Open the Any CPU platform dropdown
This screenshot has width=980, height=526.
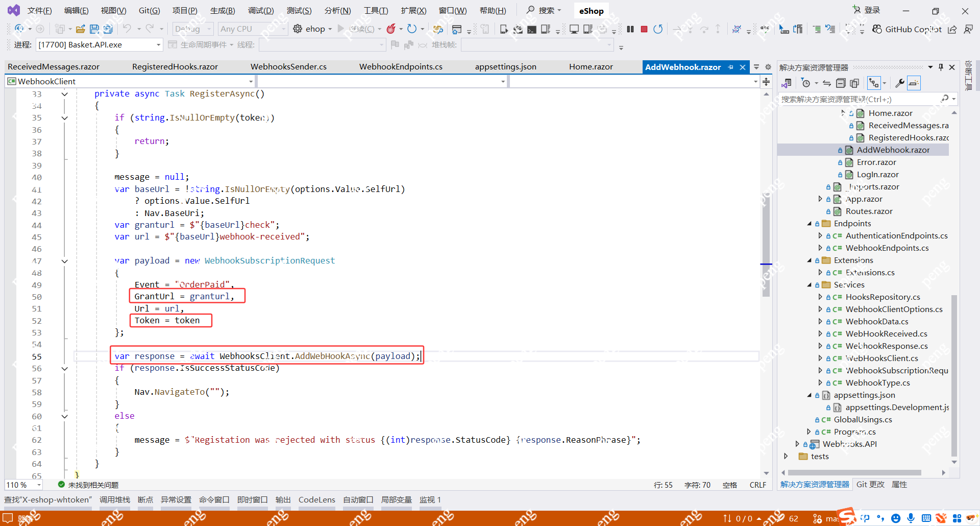coord(253,29)
